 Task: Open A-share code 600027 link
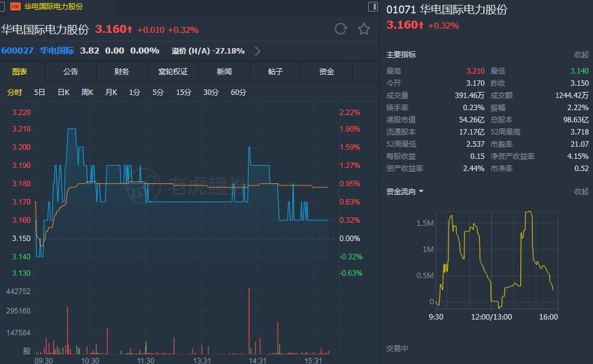(18, 51)
